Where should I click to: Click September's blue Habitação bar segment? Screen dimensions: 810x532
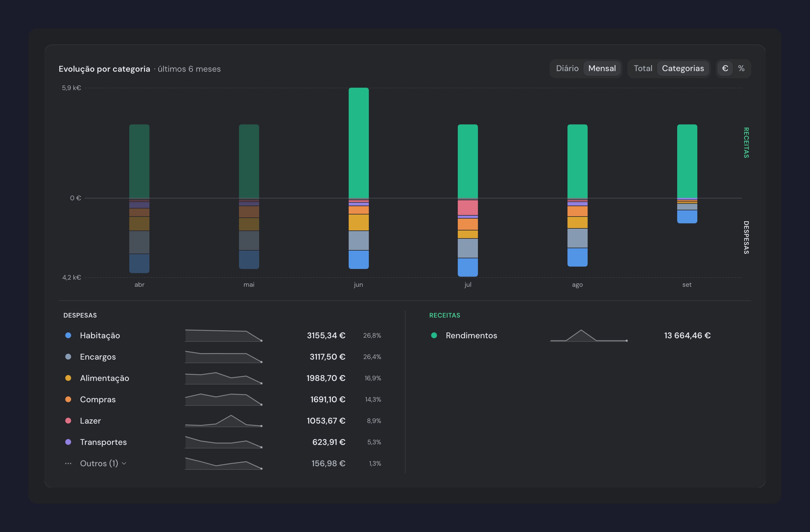pos(687,217)
